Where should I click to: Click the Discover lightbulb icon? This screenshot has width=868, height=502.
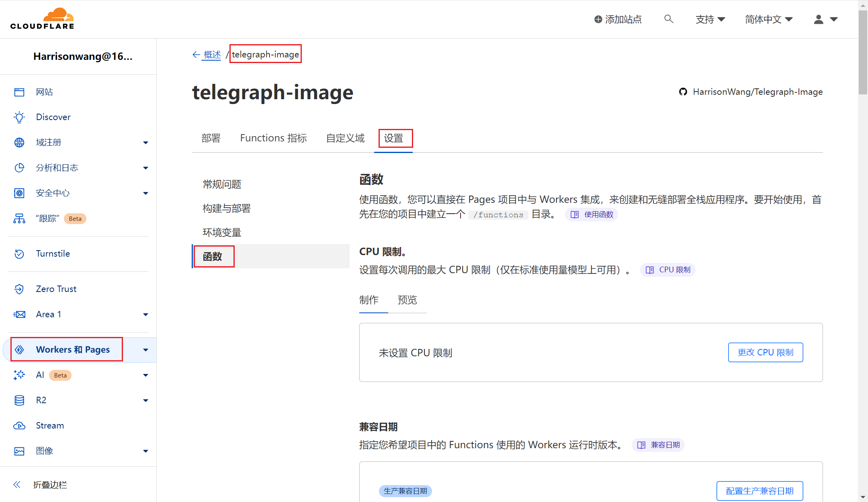coord(19,117)
